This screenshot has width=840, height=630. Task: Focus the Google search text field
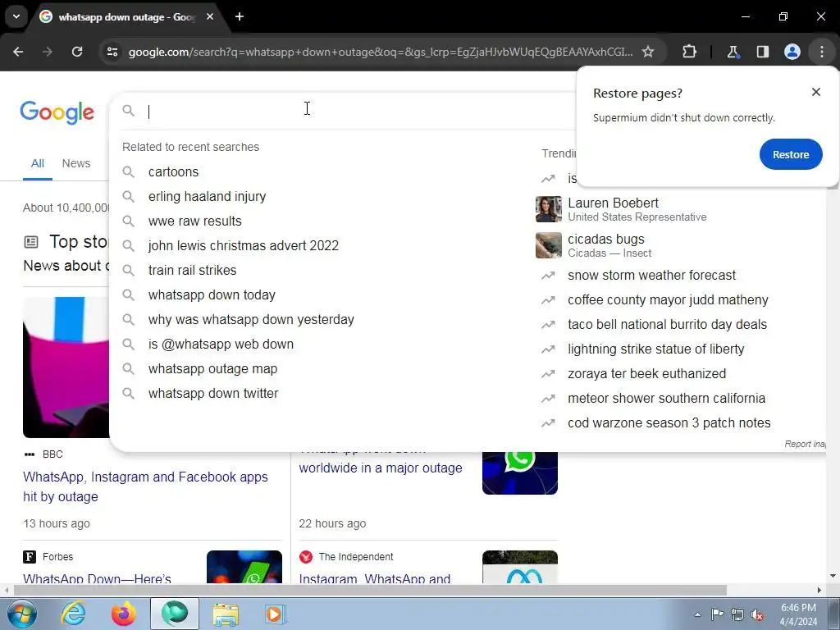point(359,111)
